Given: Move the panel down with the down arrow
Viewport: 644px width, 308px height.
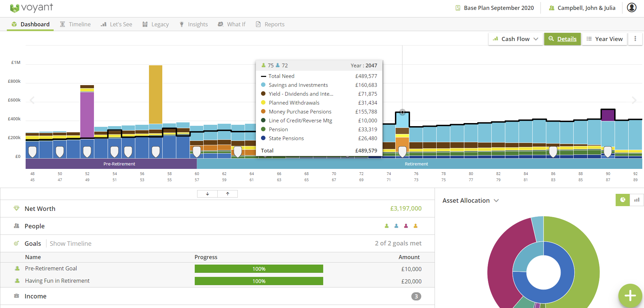Looking at the screenshot, I should click(207, 194).
